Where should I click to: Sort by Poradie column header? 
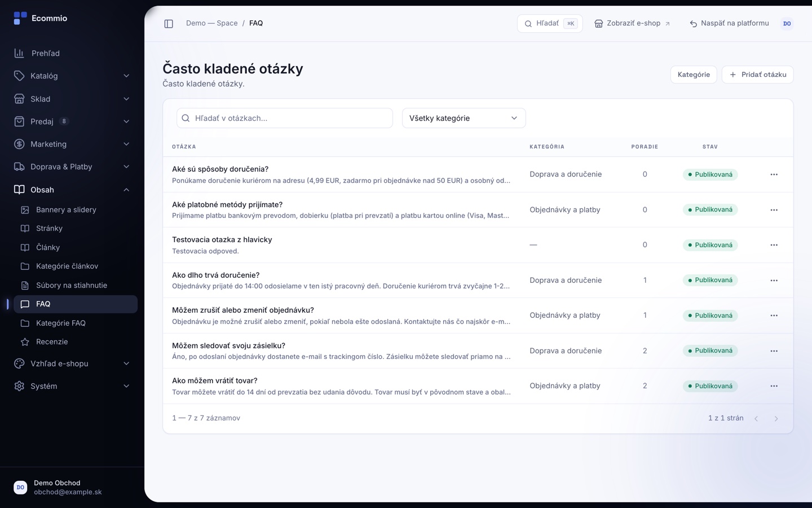(645, 147)
